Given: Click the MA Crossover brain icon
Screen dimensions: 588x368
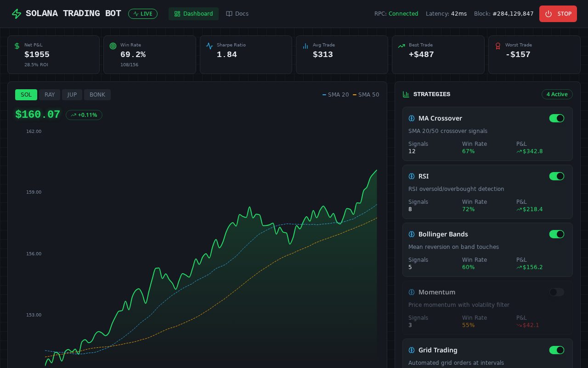Looking at the screenshot, I should (x=412, y=118).
